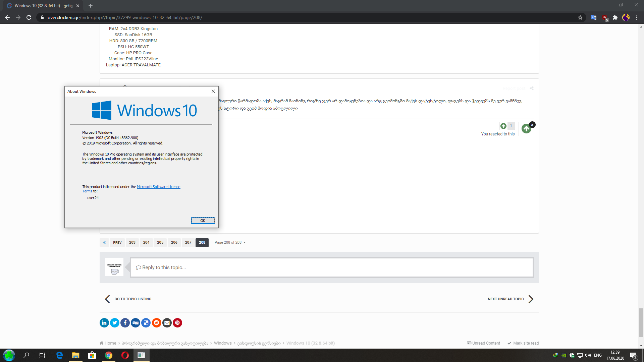Viewport: 644px width, 362px height.
Task: Go to first page with double chevron
Action: (104, 242)
